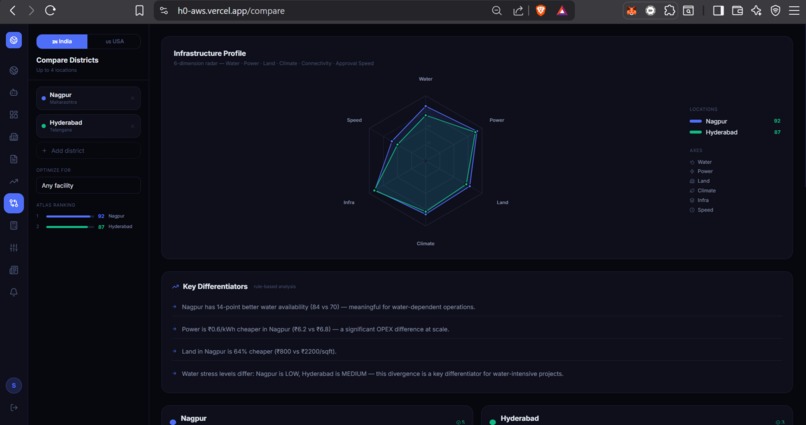The height and width of the screenshot is (425, 806).
Task: Click the water stress differentiator line
Action: (x=372, y=374)
